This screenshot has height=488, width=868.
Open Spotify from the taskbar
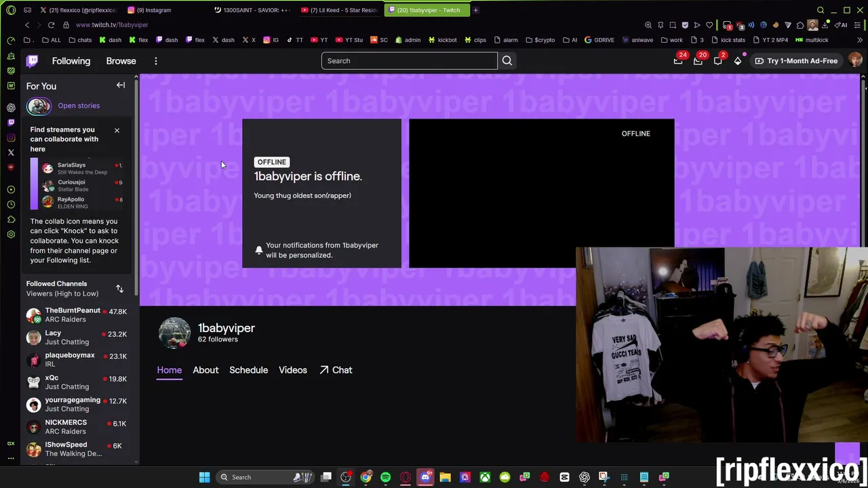point(385,477)
